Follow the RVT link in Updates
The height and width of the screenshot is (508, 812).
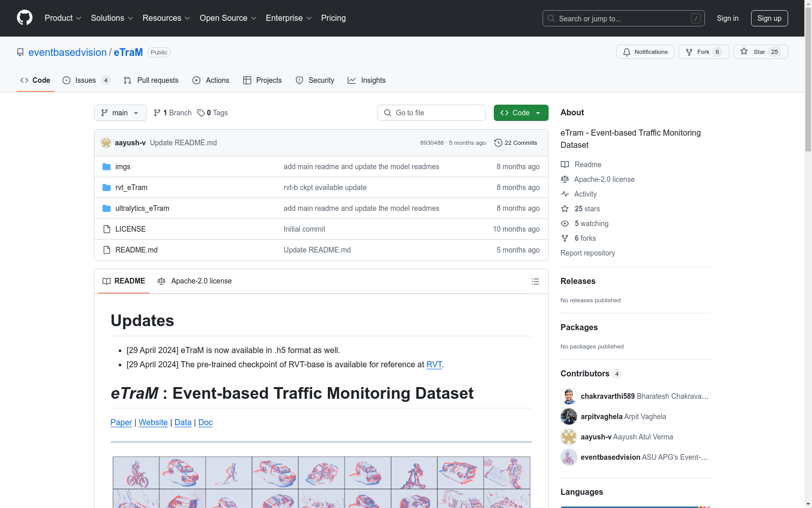[x=434, y=364]
